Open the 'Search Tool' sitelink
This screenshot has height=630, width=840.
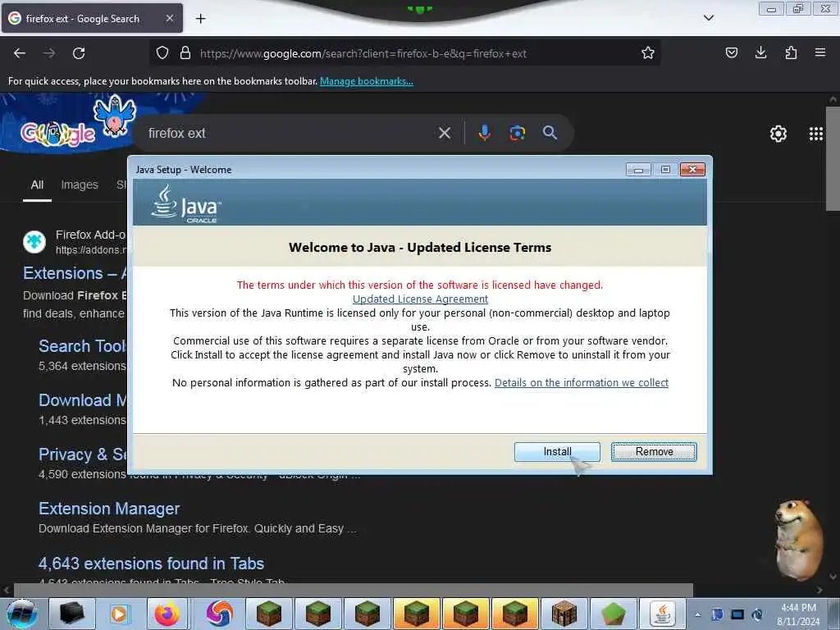click(83, 346)
